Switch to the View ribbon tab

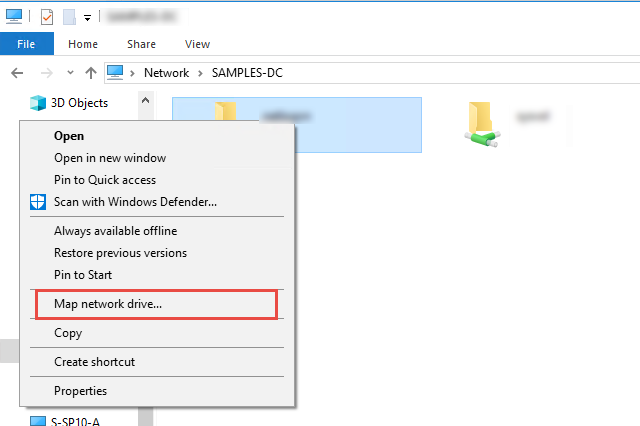pyautogui.click(x=197, y=44)
